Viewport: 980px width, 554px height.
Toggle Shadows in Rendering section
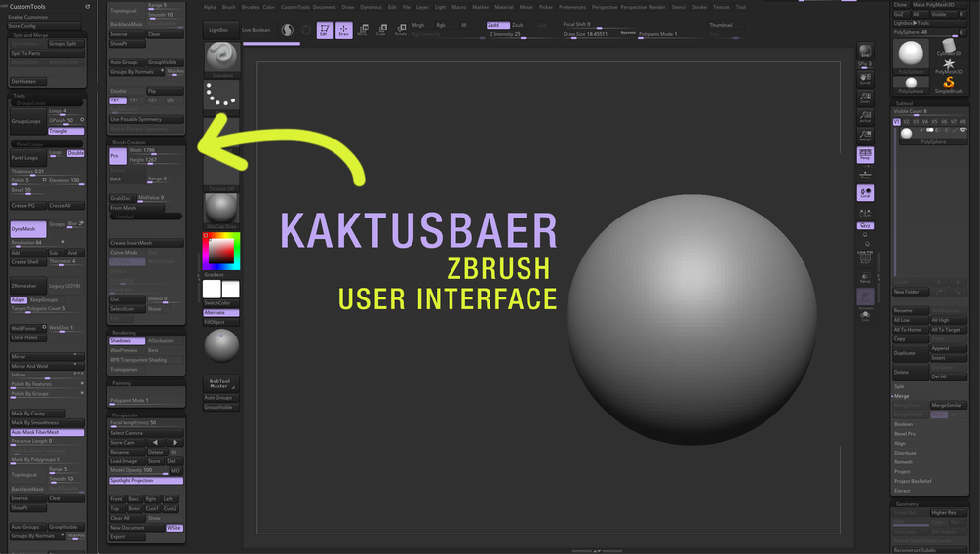[128, 341]
